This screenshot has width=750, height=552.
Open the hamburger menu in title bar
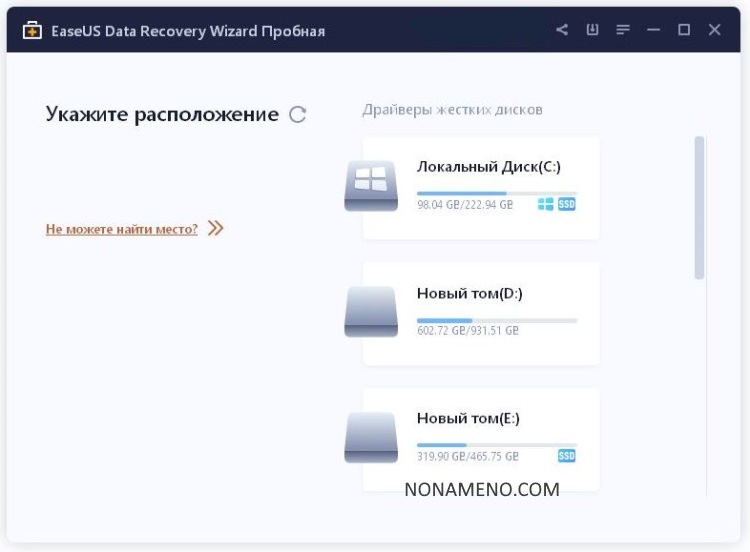(623, 30)
